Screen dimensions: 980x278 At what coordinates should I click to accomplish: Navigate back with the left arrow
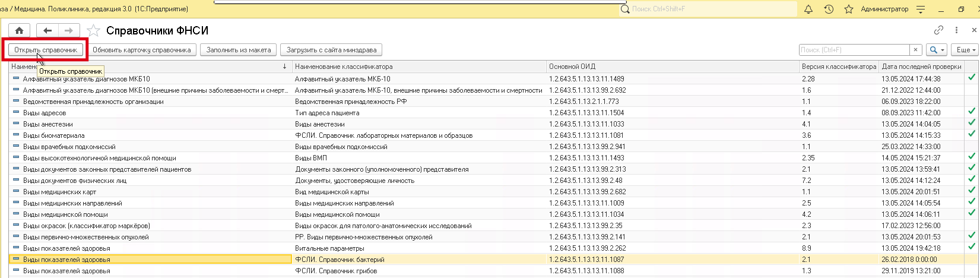[47, 30]
